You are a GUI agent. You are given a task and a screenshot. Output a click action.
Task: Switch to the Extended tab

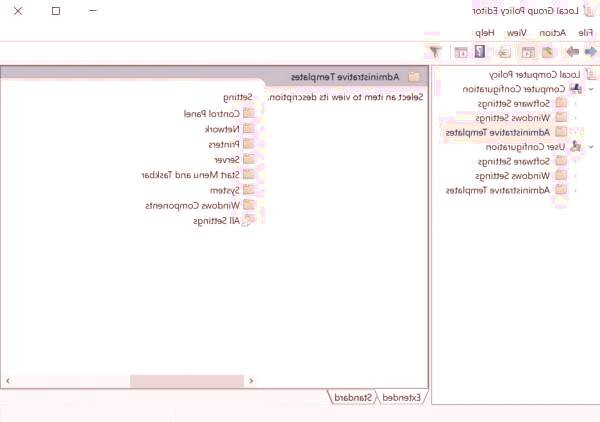point(400,397)
